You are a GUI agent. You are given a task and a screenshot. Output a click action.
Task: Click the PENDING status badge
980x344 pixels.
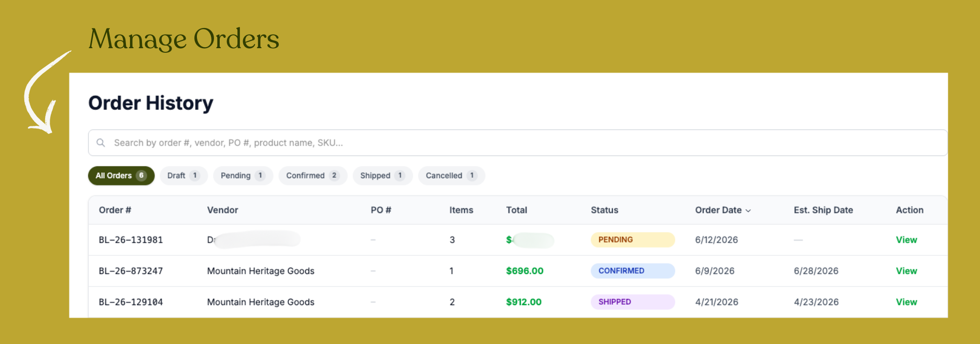tap(633, 240)
